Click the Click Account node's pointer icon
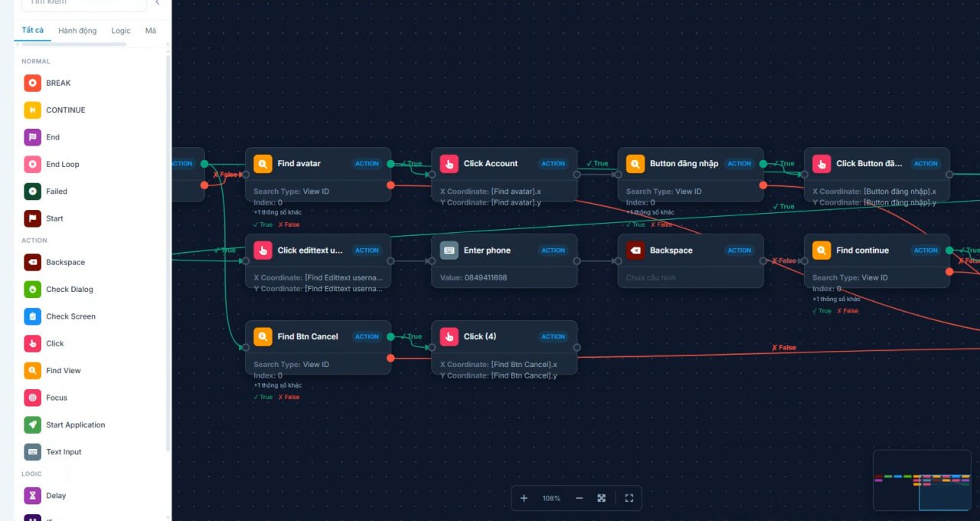 pyautogui.click(x=449, y=164)
